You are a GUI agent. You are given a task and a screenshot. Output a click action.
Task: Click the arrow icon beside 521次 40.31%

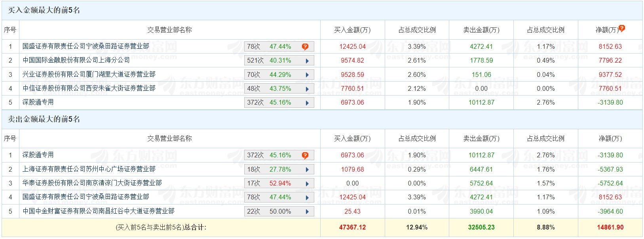(x=307, y=61)
